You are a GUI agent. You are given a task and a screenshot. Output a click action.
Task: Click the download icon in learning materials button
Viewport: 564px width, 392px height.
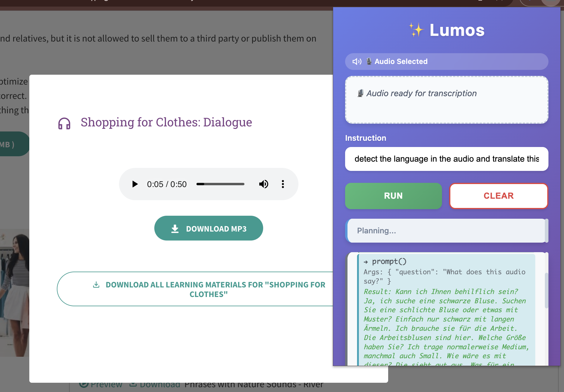[x=96, y=284]
